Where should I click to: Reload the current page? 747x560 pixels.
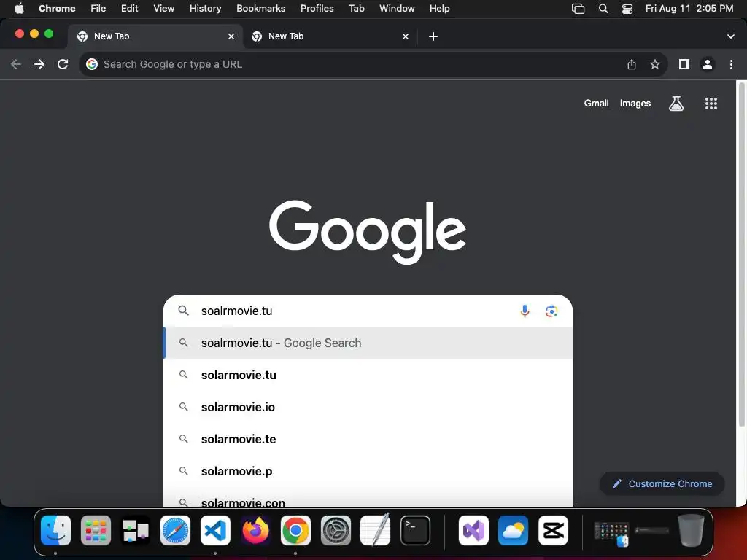point(63,64)
